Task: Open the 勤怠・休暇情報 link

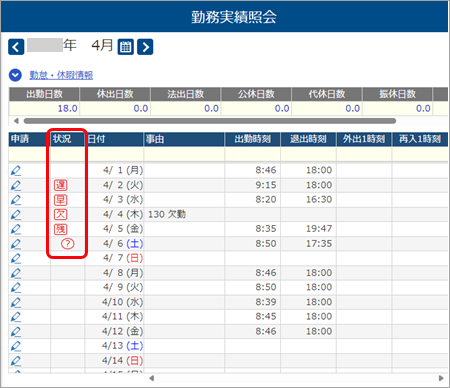Action: [61, 75]
